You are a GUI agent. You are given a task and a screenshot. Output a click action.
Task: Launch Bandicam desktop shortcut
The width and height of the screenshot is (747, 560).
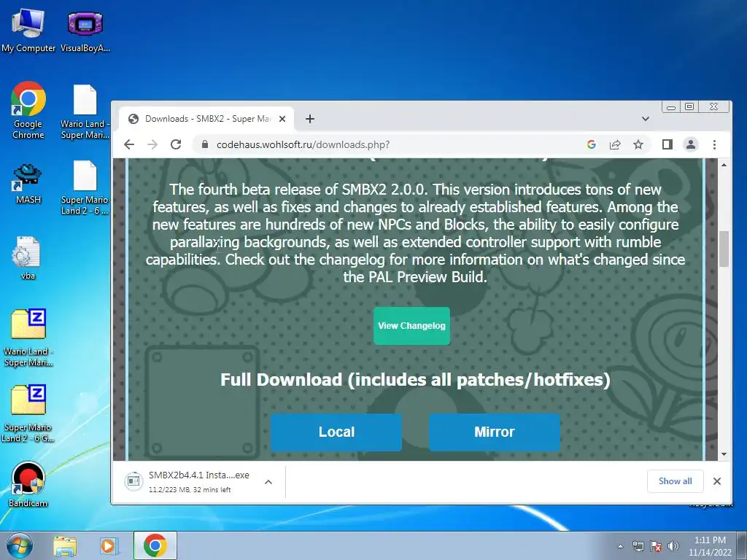[x=28, y=484]
